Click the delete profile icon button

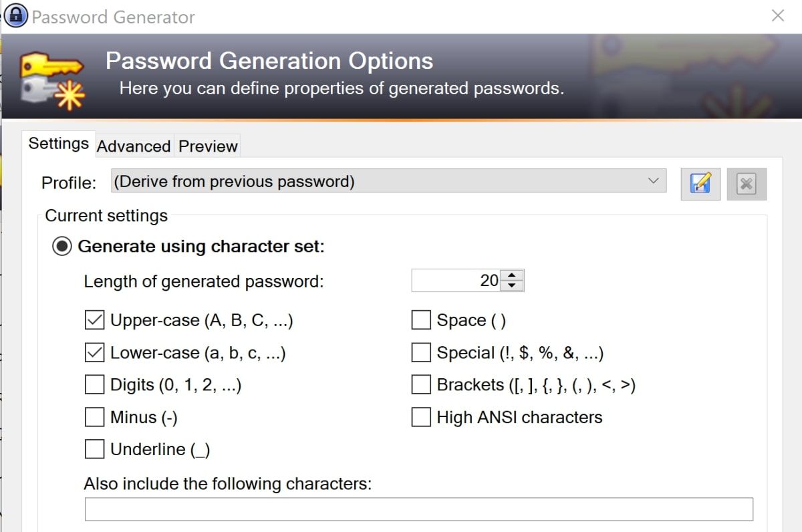(747, 184)
